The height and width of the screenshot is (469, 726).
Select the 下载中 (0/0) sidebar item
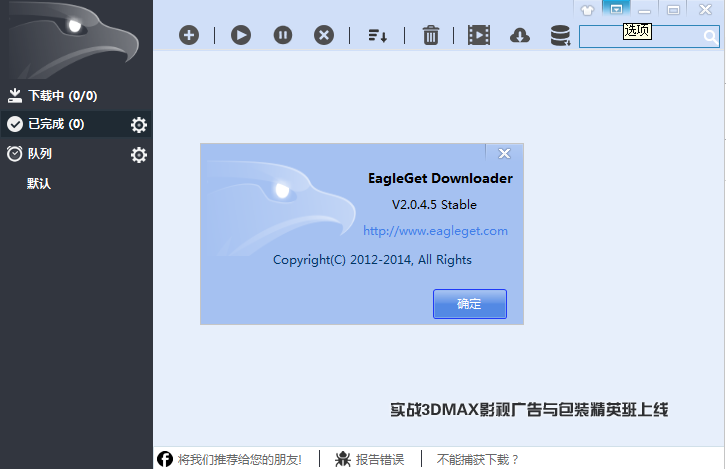coord(76,96)
